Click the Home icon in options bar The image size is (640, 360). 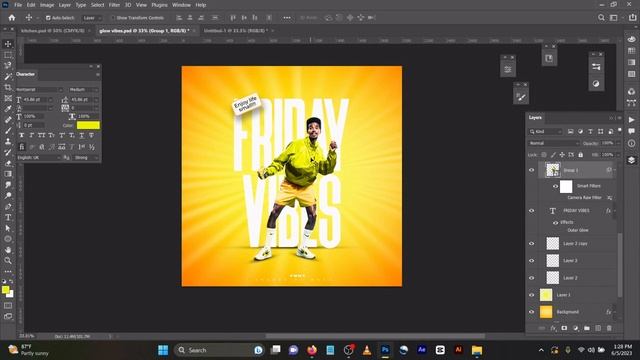[x=12, y=18]
